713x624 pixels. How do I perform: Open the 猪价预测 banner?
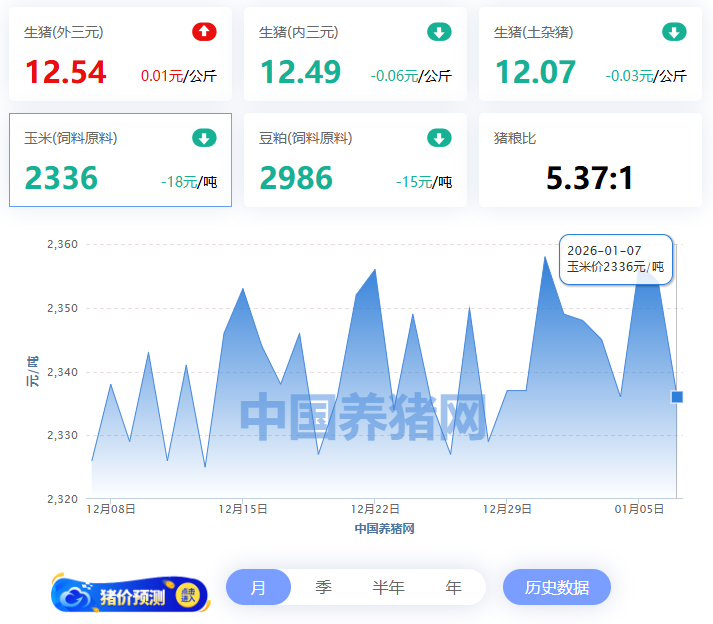(130, 596)
